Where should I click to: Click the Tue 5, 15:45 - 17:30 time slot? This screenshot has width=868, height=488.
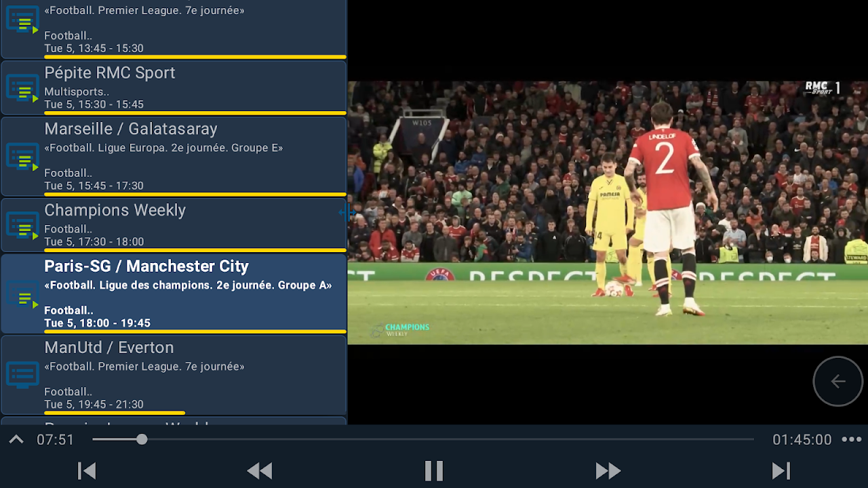tap(94, 186)
